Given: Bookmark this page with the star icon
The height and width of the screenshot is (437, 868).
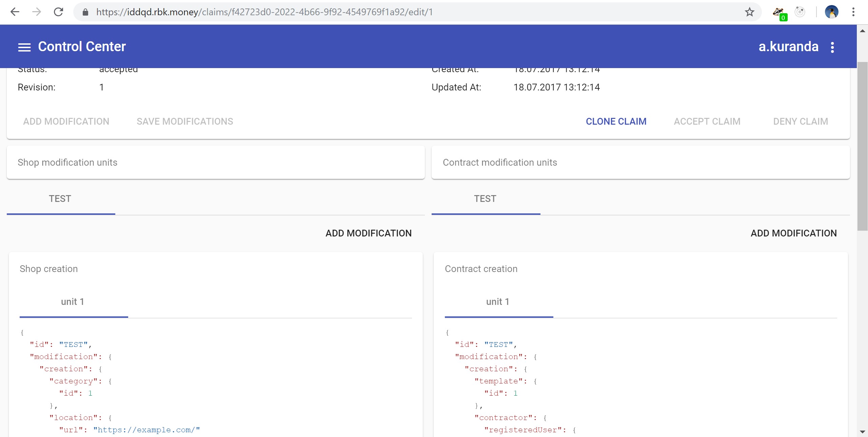Looking at the screenshot, I should coord(749,12).
